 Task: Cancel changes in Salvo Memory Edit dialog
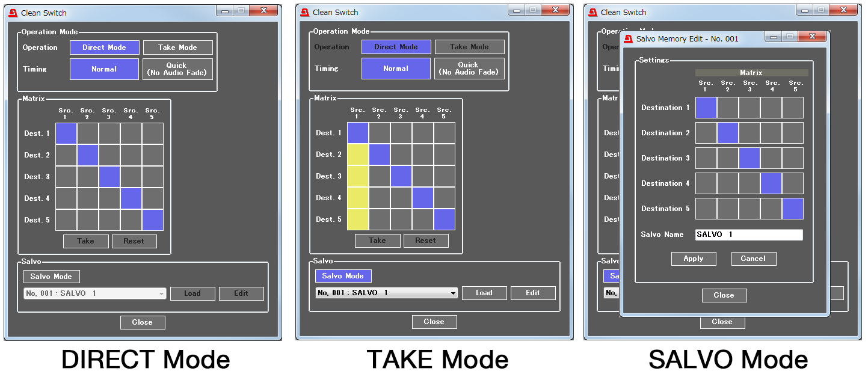click(x=753, y=259)
